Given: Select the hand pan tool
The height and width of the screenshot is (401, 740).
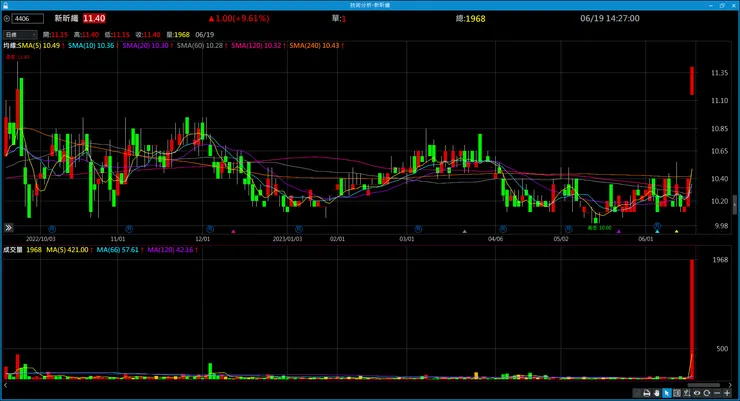Looking at the screenshot, I should pos(657,393).
